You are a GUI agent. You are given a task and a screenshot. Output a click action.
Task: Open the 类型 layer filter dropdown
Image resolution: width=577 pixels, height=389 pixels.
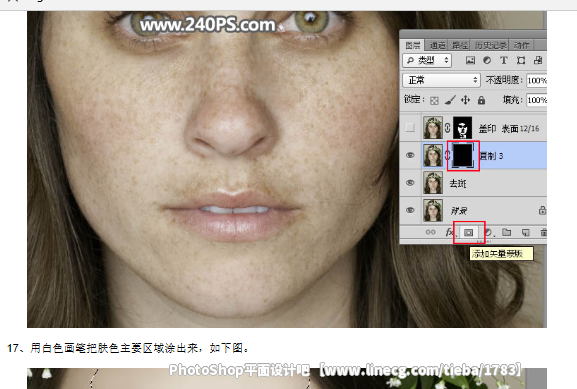point(428,60)
